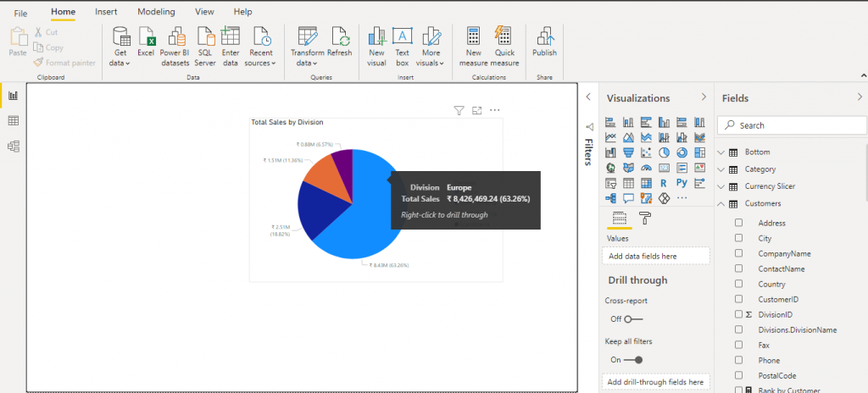Insert a New visual
This screenshot has width=868, height=393.
[376, 47]
